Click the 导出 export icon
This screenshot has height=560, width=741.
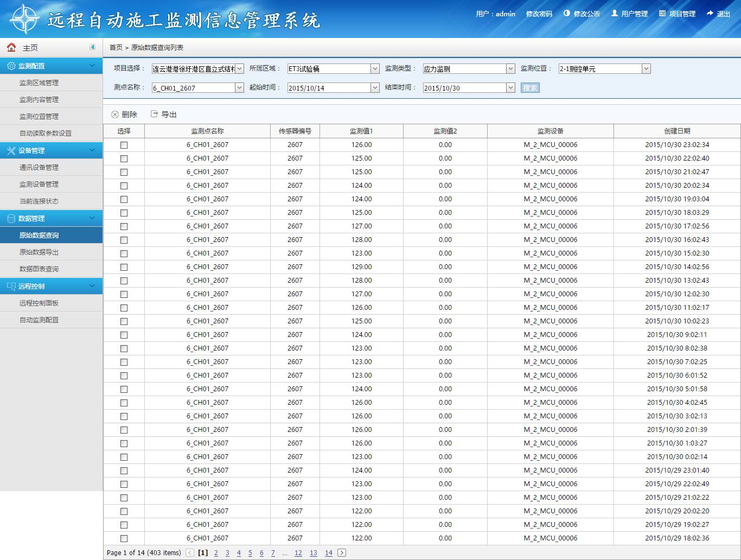(x=155, y=114)
